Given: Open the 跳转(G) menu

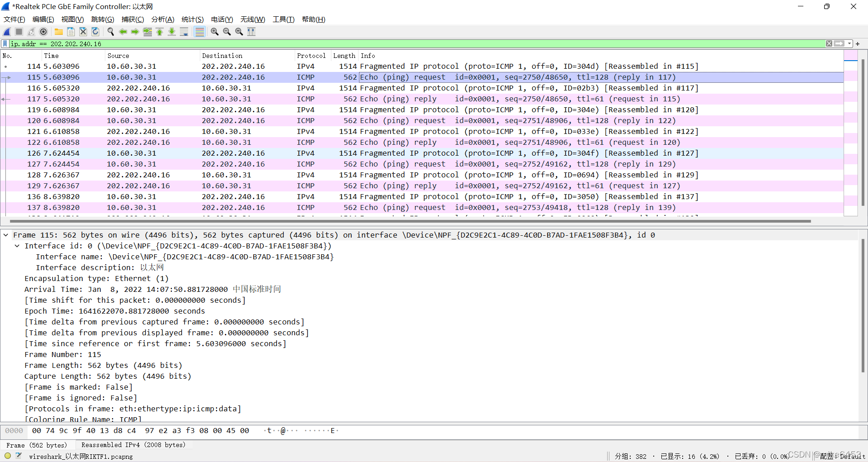Looking at the screenshot, I should [103, 19].
